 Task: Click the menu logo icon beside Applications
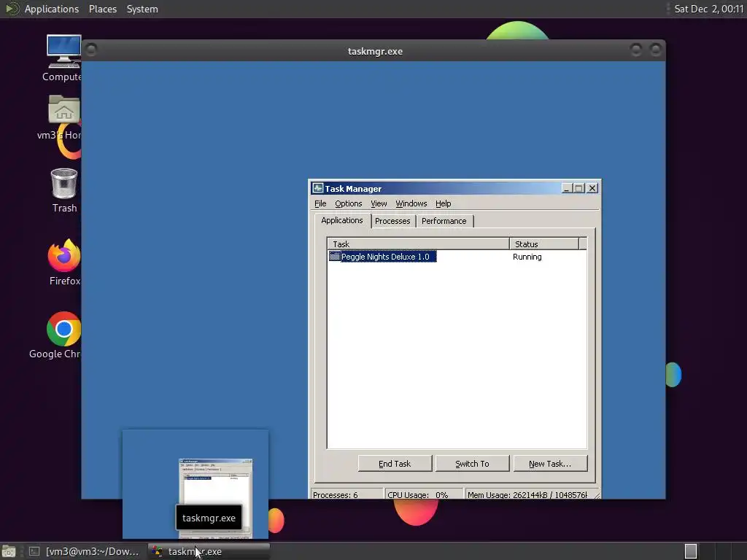point(12,9)
